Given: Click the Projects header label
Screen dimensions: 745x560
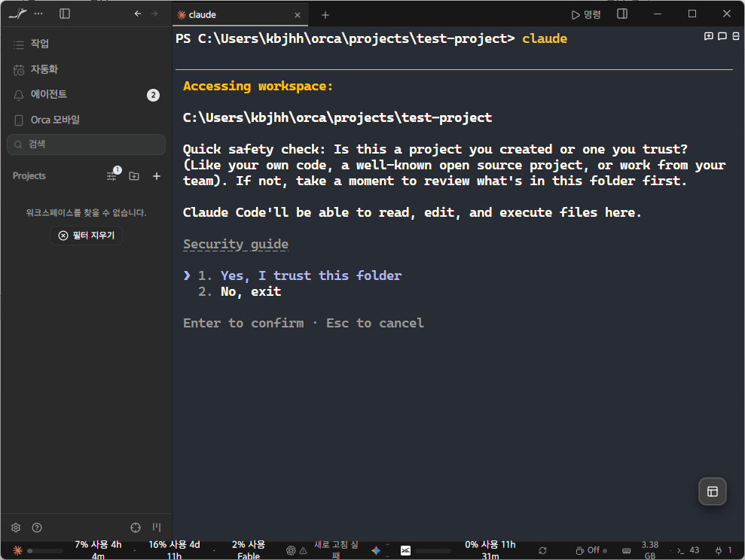Looking at the screenshot, I should [x=29, y=175].
